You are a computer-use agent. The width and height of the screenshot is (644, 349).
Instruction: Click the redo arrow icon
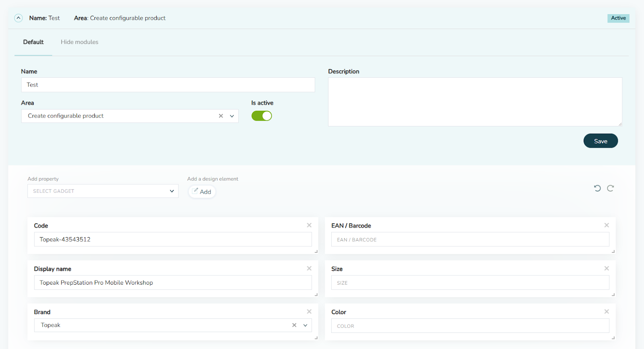(x=611, y=188)
